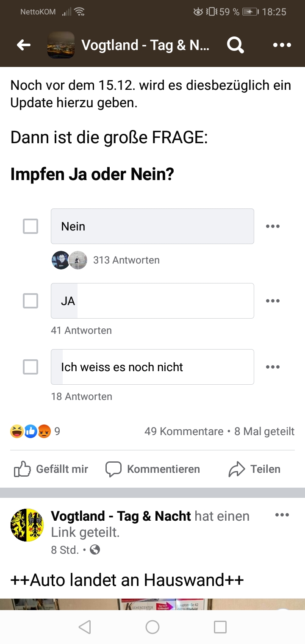Tick the "Ich weiss es noch nicht" checkbox
The image size is (305, 644).
30,367
